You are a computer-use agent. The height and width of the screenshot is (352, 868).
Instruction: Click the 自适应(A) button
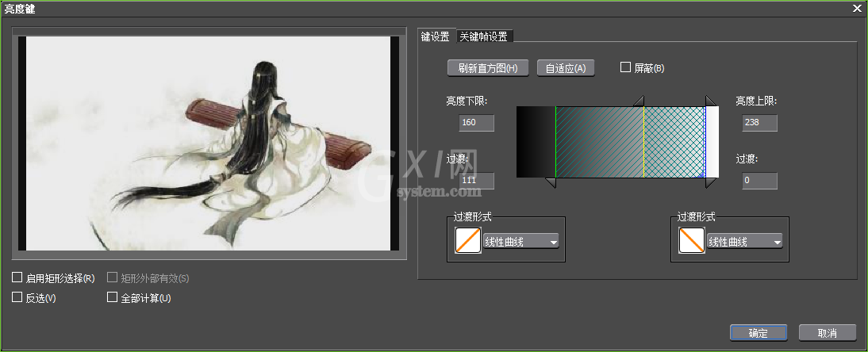(566, 68)
